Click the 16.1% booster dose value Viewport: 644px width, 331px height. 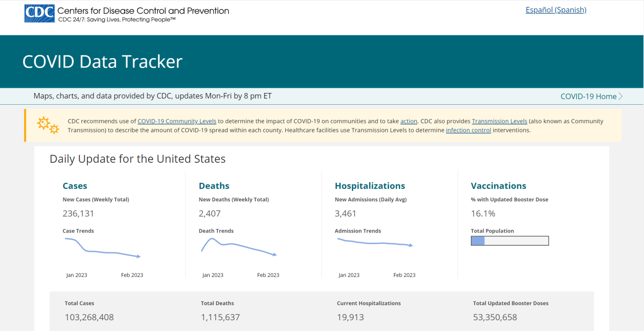click(483, 213)
